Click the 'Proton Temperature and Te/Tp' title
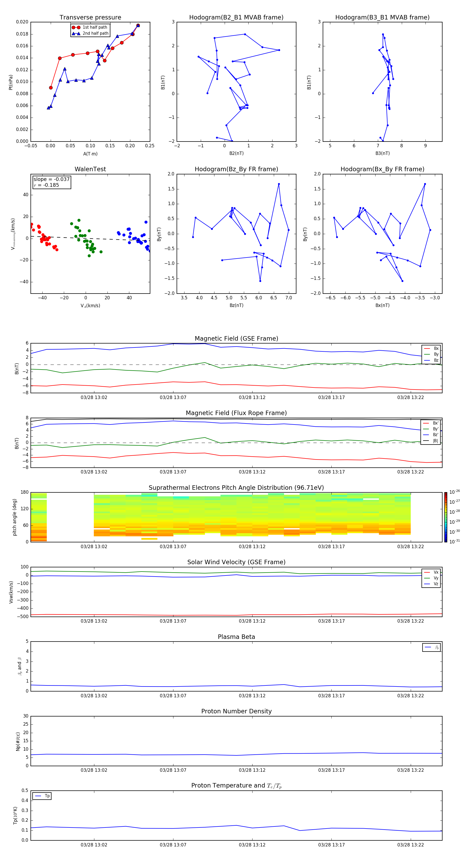Viewport: 473px width, 868px height. (236, 785)
